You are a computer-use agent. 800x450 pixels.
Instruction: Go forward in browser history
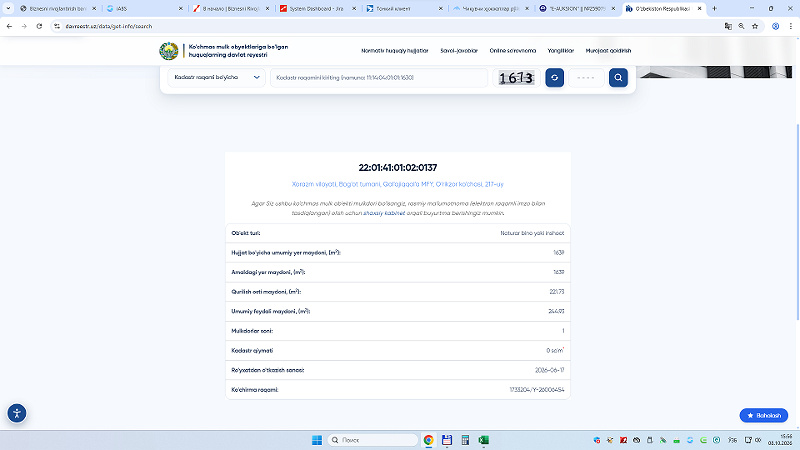pyautogui.click(x=24, y=26)
